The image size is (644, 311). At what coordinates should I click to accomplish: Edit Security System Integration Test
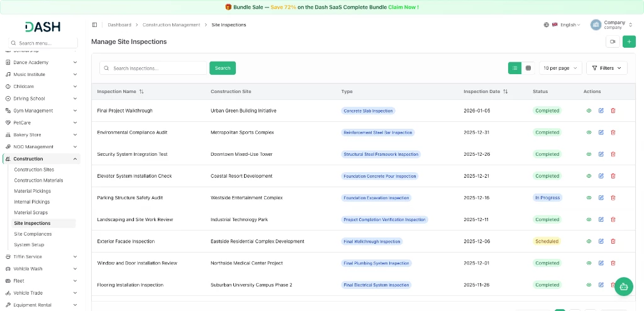[x=601, y=155]
